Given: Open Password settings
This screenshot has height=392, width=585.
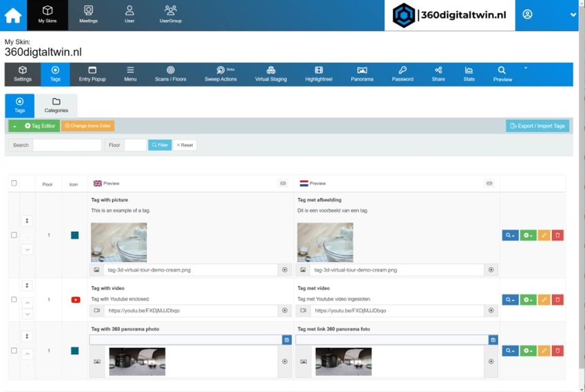Looking at the screenshot, I should coord(403,74).
